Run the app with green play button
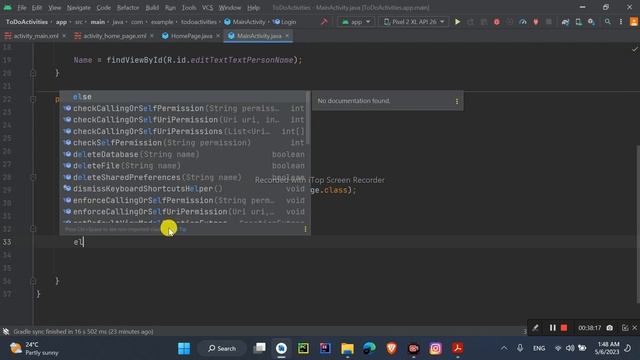This screenshot has width=640, height=360. (x=458, y=22)
